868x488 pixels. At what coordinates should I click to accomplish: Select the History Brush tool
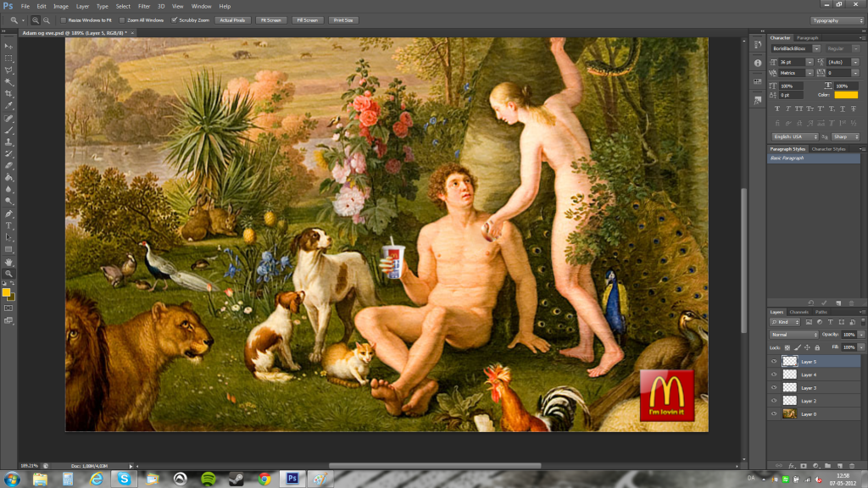(x=8, y=154)
